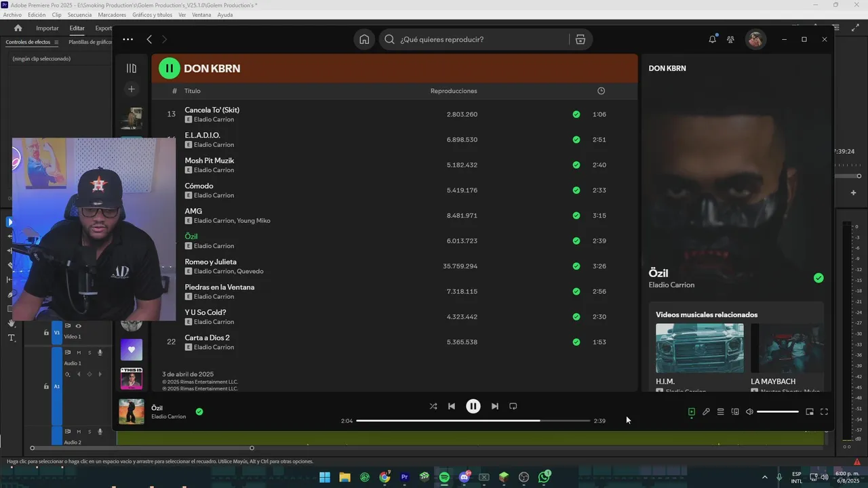
Task: Adjust the Spotify volume slider
Action: (x=778, y=411)
